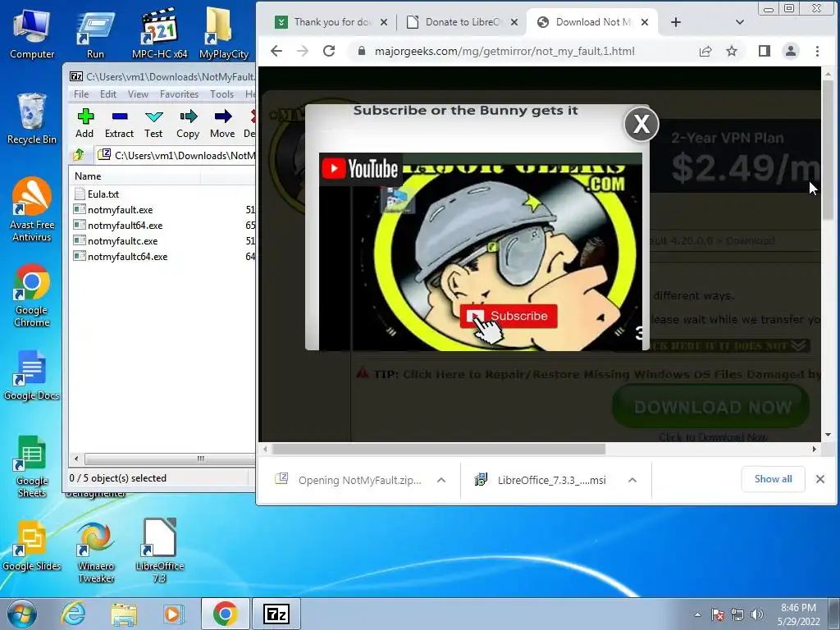
Task: Close the Subscribe popup with the X button
Action: tap(641, 125)
